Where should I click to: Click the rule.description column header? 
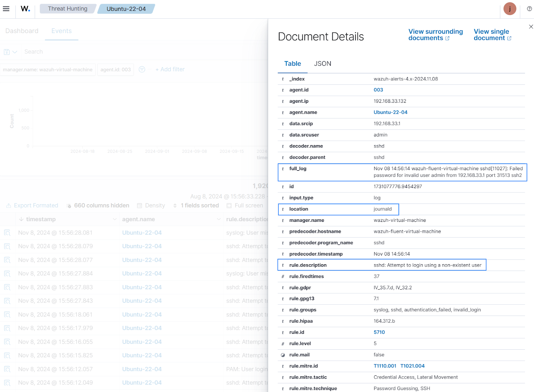[x=247, y=219]
